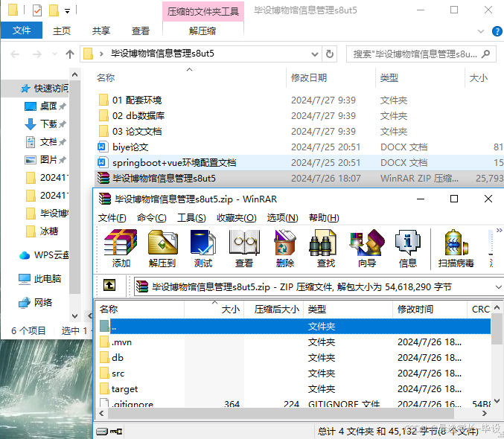Click the WinRAR status bar drive icon
The height and width of the screenshot is (439, 504).
click(102, 432)
